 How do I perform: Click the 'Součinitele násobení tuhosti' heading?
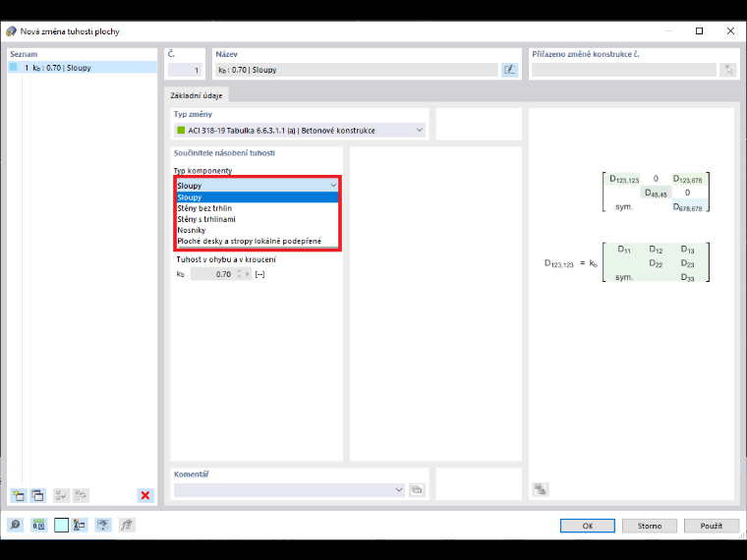coord(224,153)
